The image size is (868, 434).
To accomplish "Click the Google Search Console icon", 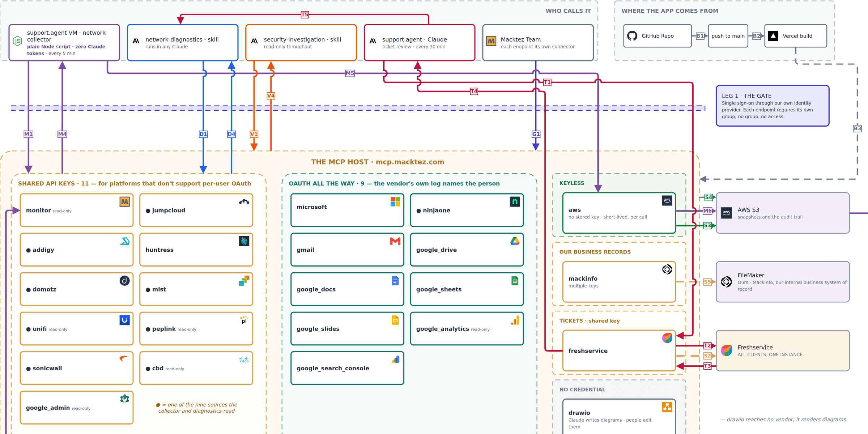I will tap(395, 359).
